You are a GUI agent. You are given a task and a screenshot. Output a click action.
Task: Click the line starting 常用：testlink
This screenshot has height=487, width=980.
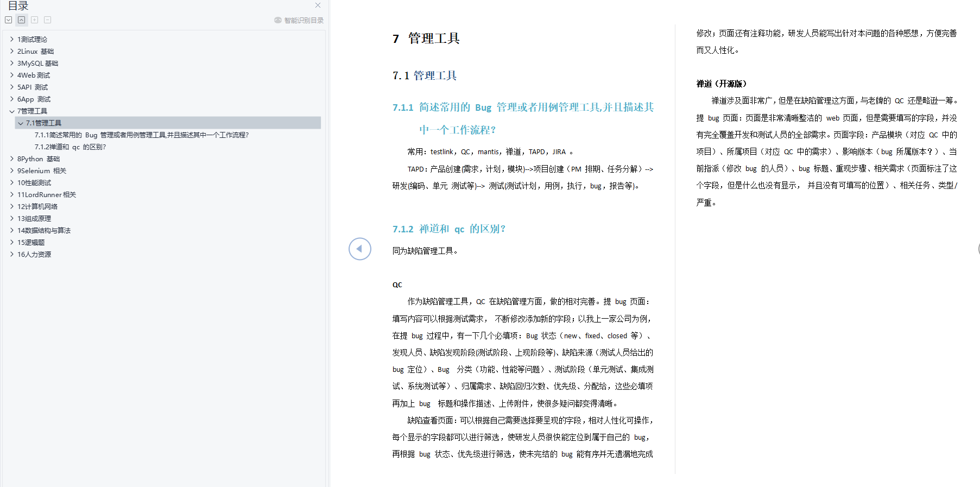pyautogui.click(x=490, y=152)
